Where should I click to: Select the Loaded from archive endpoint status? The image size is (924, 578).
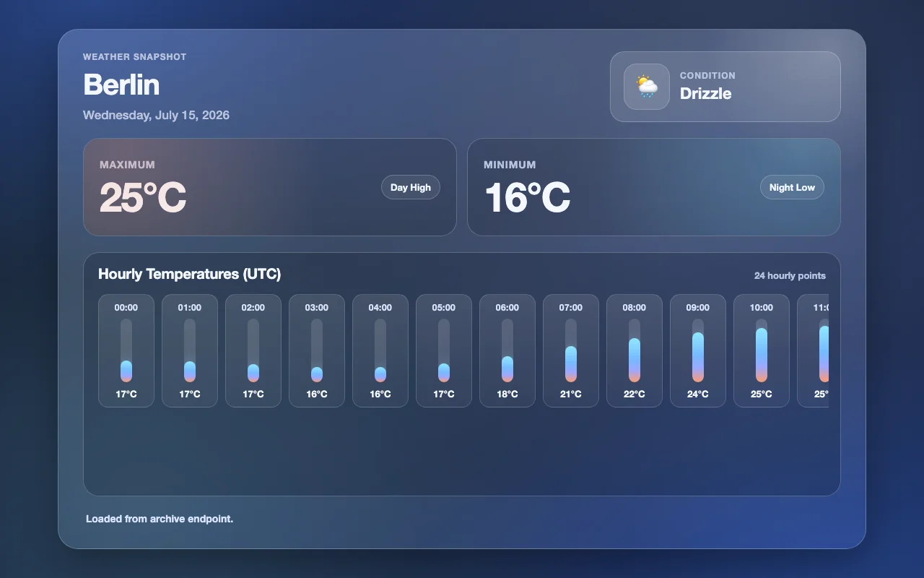(x=160, y=519)
